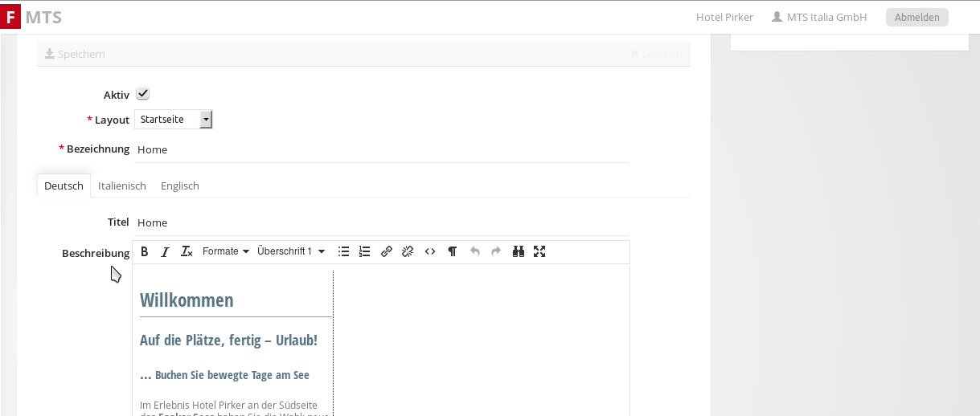The image size is (980, 416).
Task: Open source code view
Action: (430, 251)
